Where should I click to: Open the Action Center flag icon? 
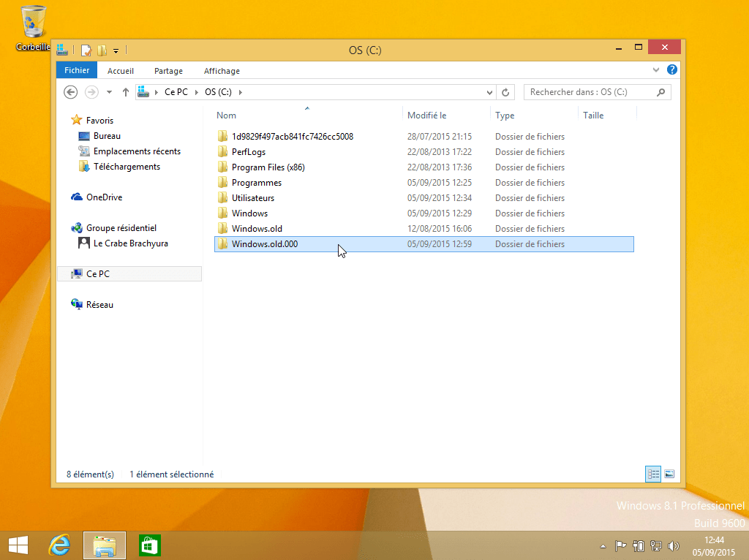coord(620,545)
